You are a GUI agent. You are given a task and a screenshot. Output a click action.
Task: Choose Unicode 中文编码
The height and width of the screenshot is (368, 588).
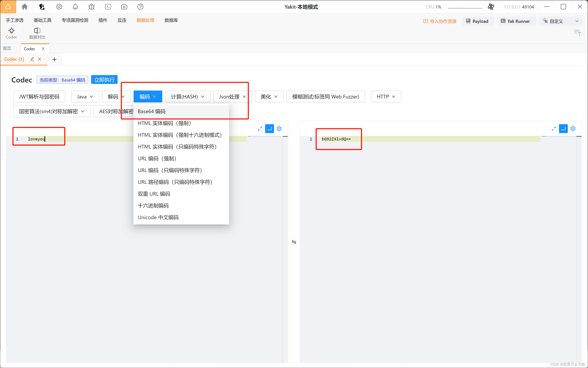(x=181, y=217)
